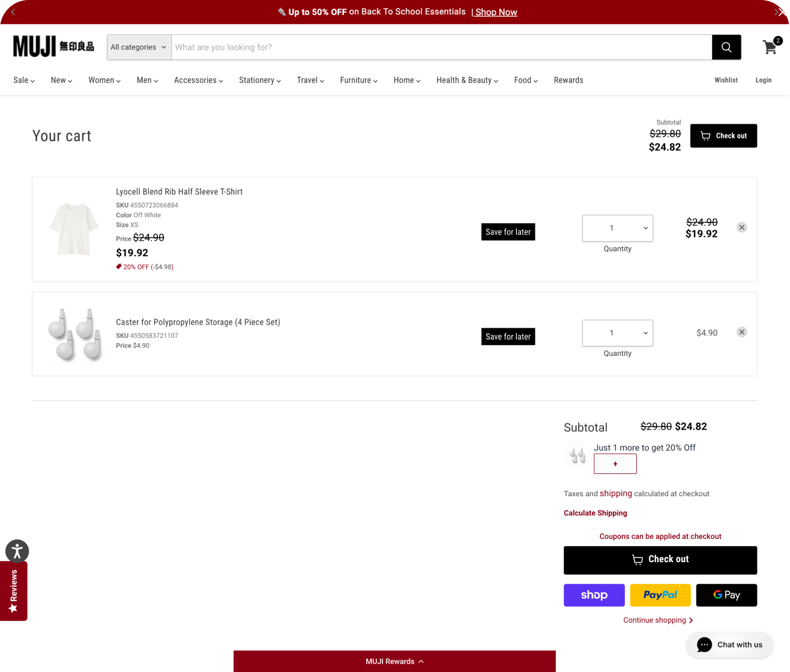Click the 20% OFF discount tag

145,267
